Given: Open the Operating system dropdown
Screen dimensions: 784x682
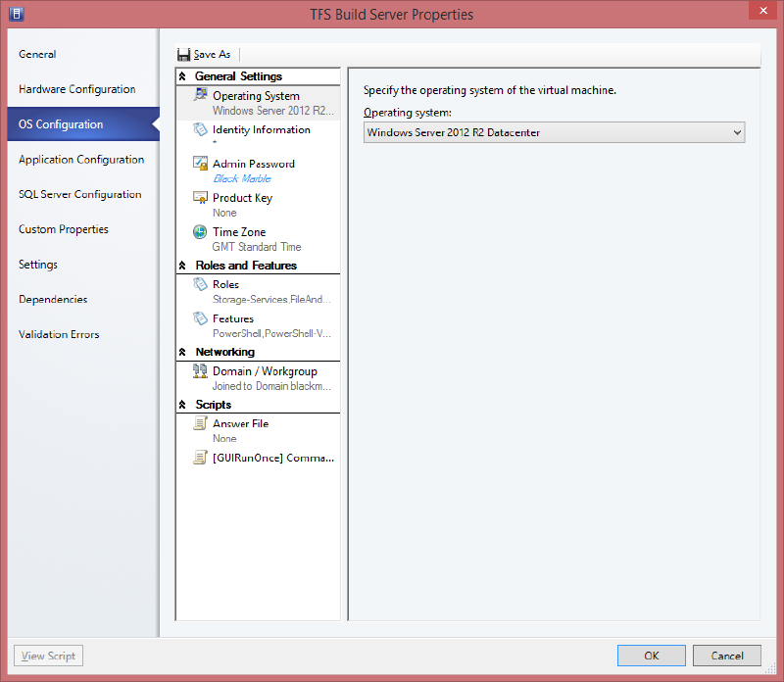Looking at the screenshot, I should [554, 132].
